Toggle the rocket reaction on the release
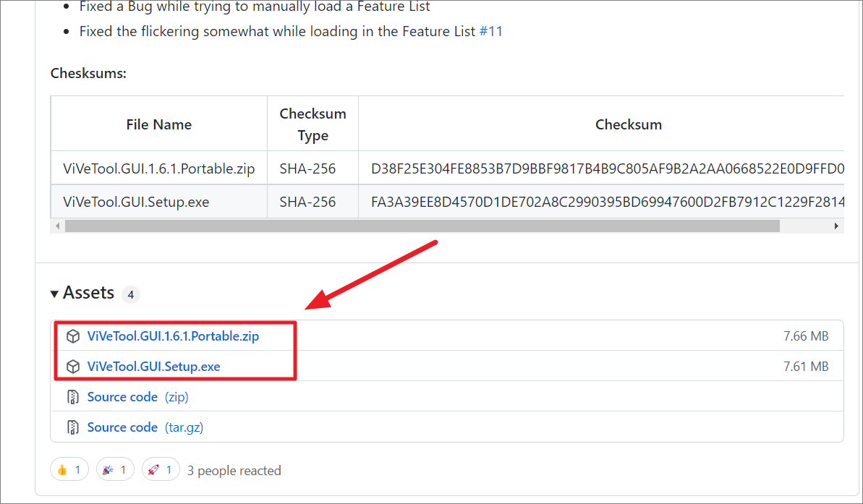The image size is (863, 504). pos(161,469)
